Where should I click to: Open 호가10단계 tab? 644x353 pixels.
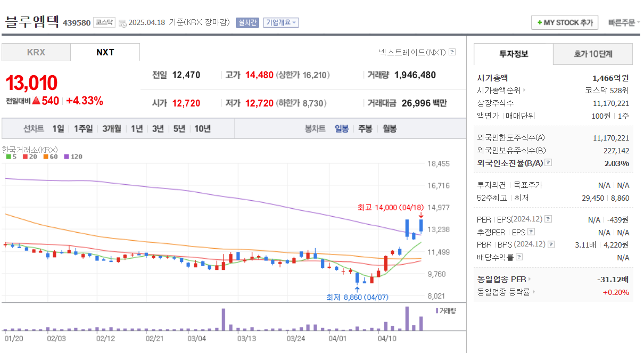593,54
